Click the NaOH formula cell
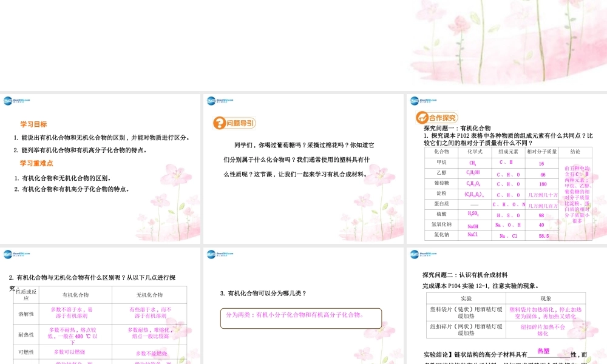This screenshot has height=364, width=607. tap(473, 226)
